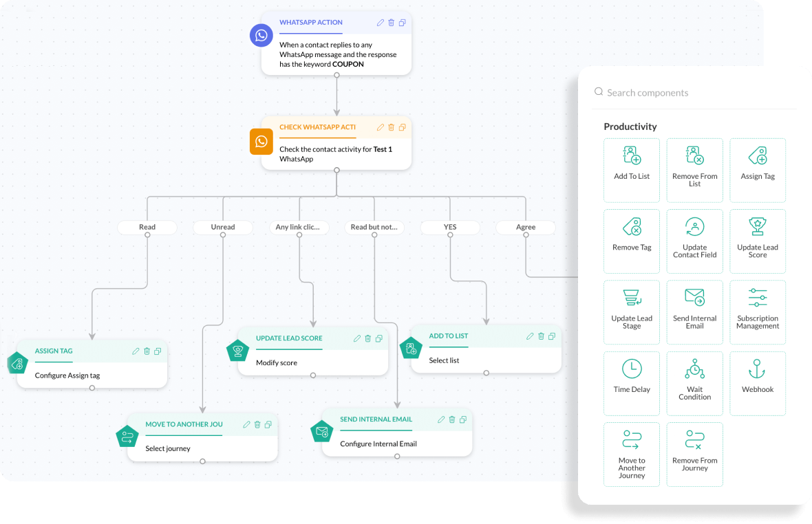
Task: Duplicate the Update Lead Score node
Action: pos(379,338)
